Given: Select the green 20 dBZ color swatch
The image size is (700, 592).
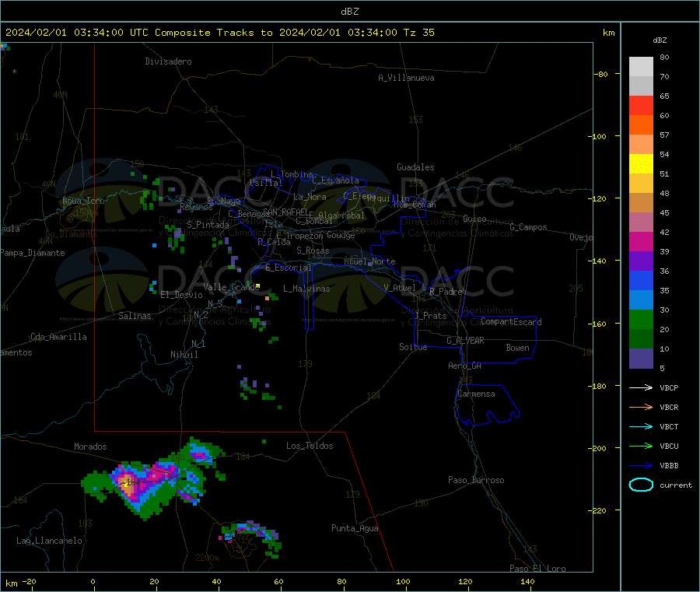Looking at the screenshot, I should click(641, 319).
